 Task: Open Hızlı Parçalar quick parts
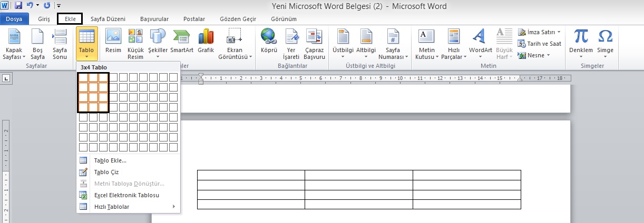pyautogui.click(x=454, y=44)
